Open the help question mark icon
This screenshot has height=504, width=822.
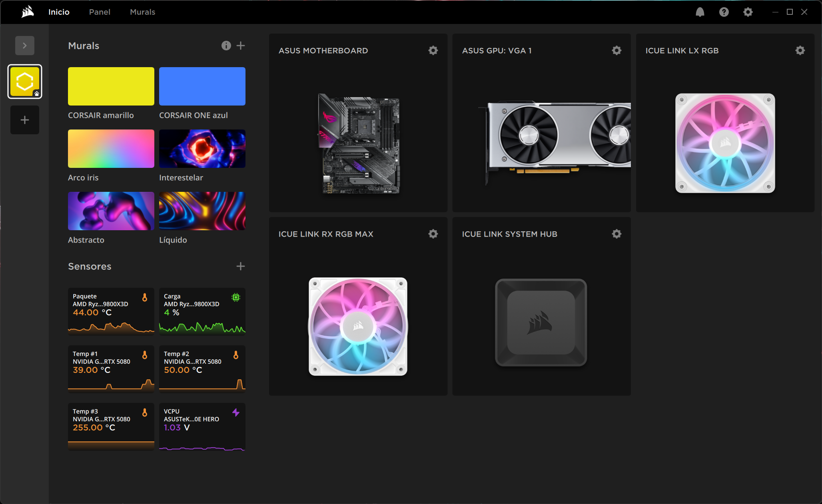(724, 12)
